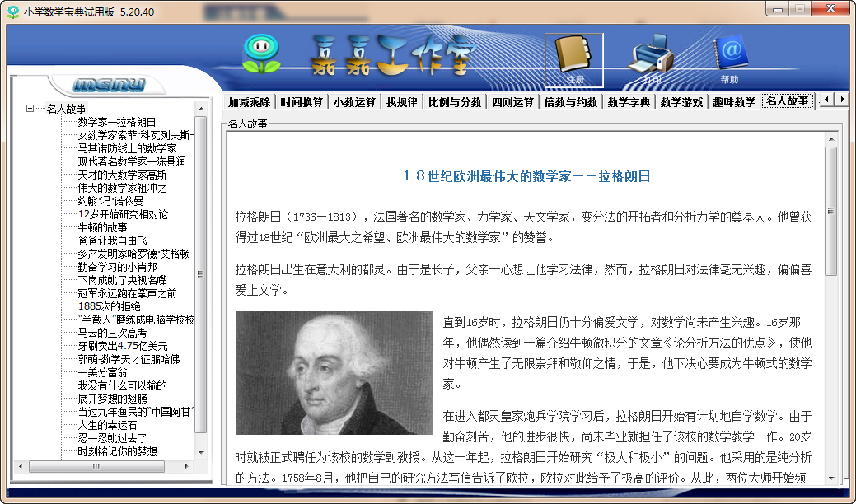Switch to the 时间换算 tab
This screenshot has height=504, width=856.
tap(302, 102)
